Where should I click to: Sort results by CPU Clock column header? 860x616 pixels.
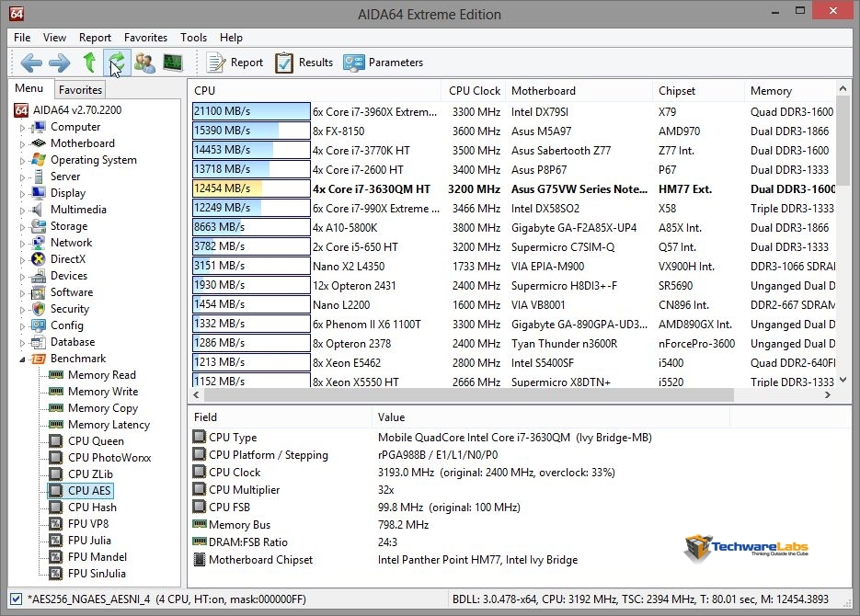pyautogui.click(x=475, y=90)
